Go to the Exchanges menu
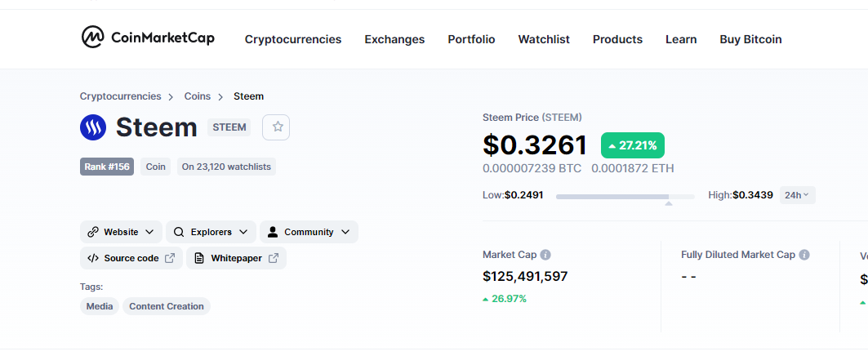 tap(394, 39)
